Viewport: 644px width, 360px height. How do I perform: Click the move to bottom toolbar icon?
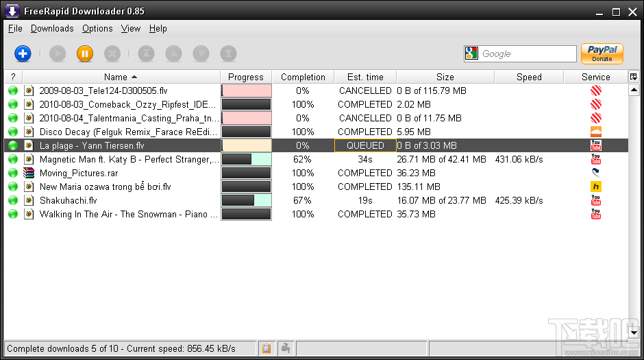pyautogui.click(x=228, y=53)
